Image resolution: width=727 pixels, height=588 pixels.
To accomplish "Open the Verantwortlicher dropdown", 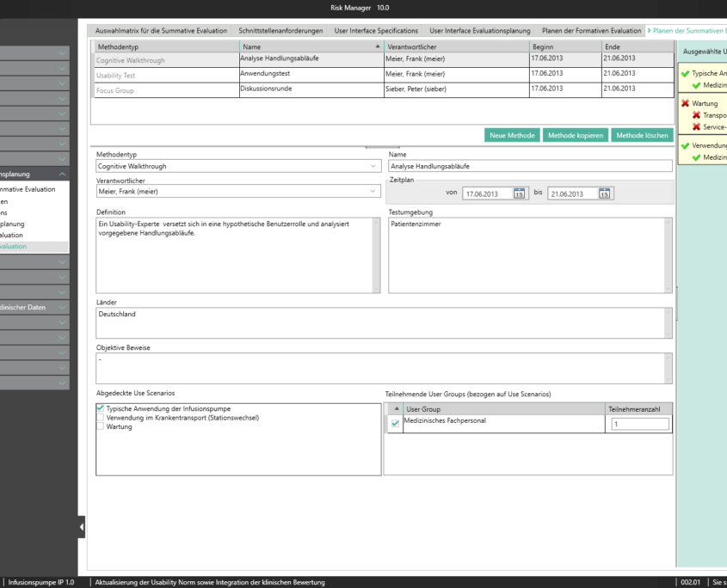I will click(373, 192).
